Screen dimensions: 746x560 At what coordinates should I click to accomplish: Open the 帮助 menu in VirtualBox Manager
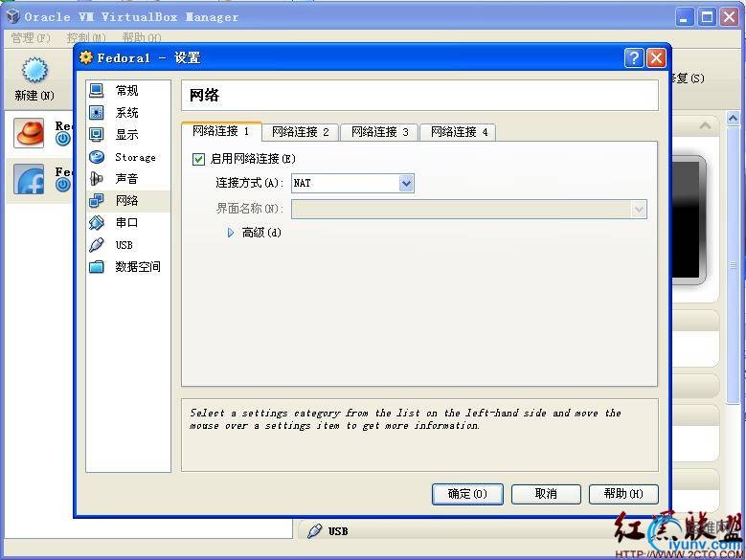coord(142,38)
